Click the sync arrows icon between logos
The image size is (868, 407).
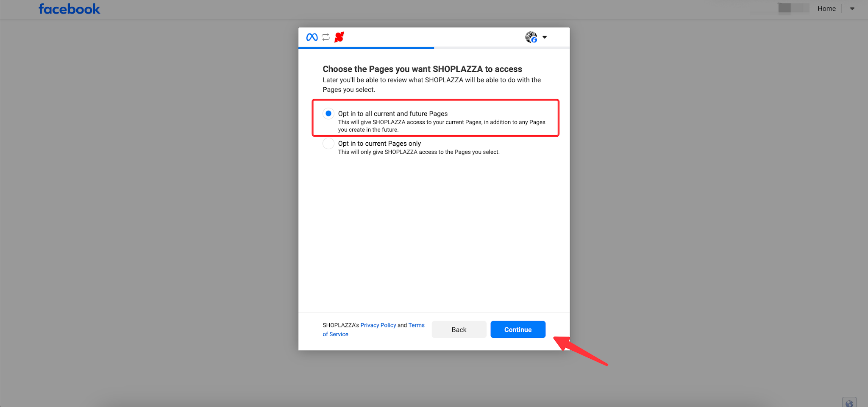[325, 37]
